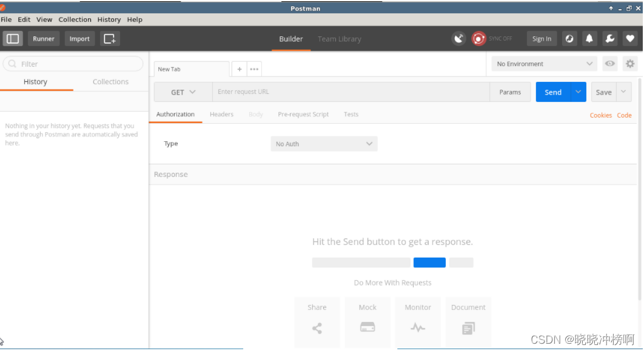This screenshot has height=351, width=644.
Task: Click the Save button
Action: point(604,92)
